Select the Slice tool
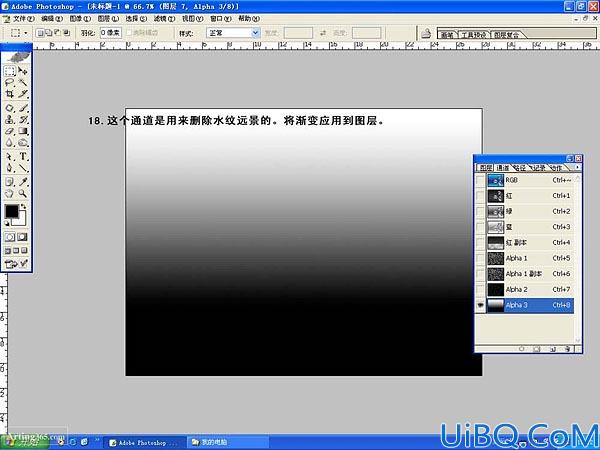The image size is (600, 450). pyautogui.click(x=23, y=94)
